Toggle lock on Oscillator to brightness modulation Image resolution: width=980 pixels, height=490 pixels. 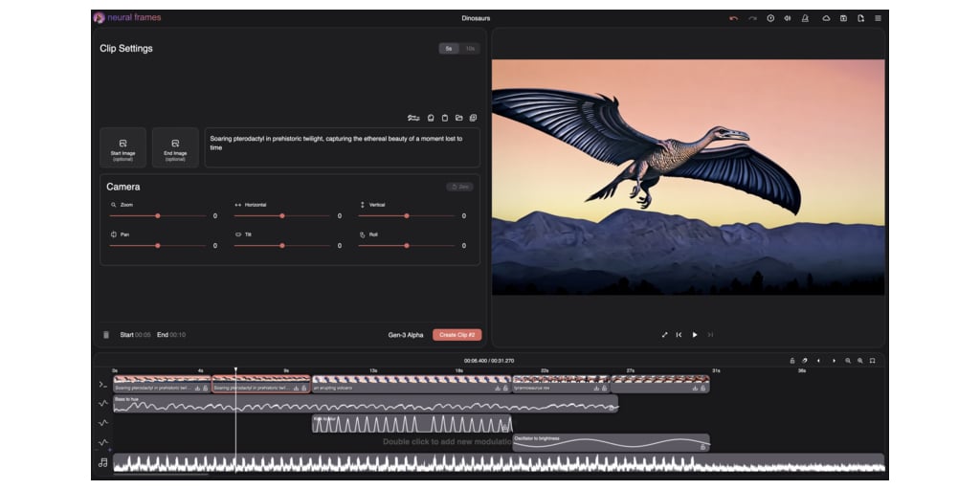703,446
